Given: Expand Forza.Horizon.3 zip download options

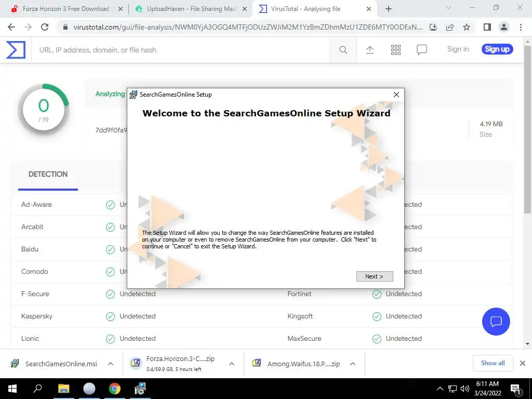Looking at the screenshot, I should coord(232,364).
